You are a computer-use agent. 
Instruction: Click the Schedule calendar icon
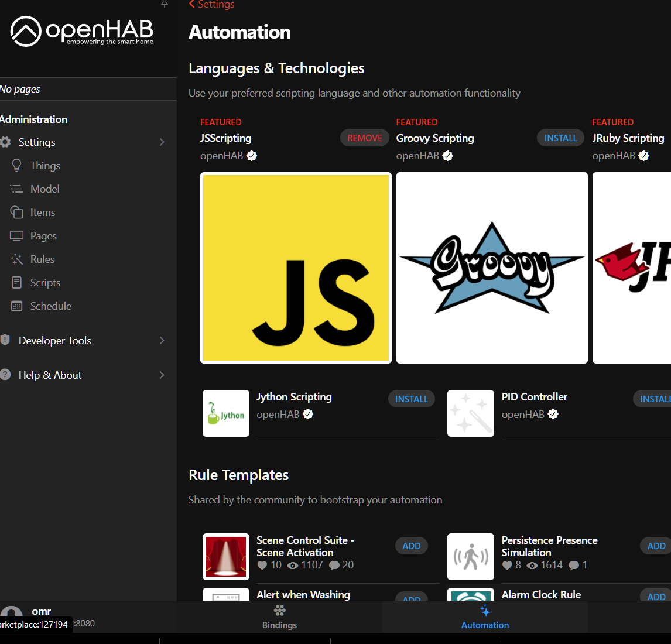pyautogui.click(x=17, y=306)
